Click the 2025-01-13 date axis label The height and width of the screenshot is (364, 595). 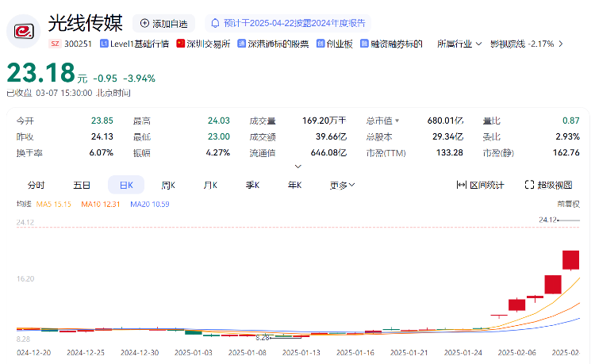coord(301,353)
